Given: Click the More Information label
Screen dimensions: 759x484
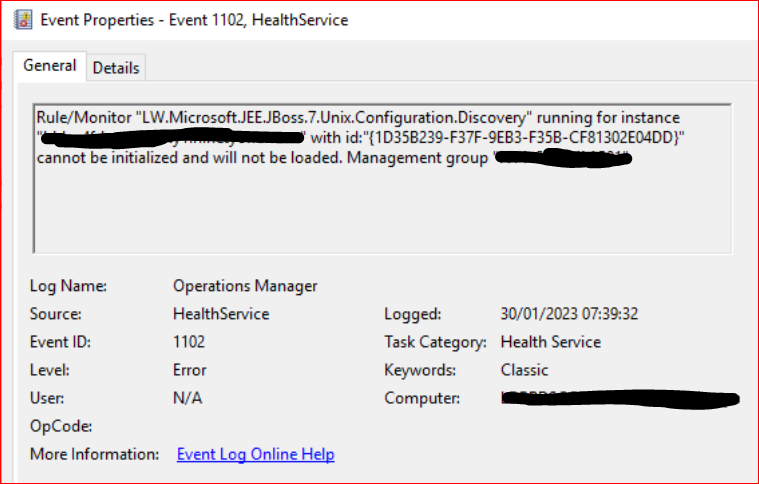Looking at the screenshot, I should click(x=94, y=454).
